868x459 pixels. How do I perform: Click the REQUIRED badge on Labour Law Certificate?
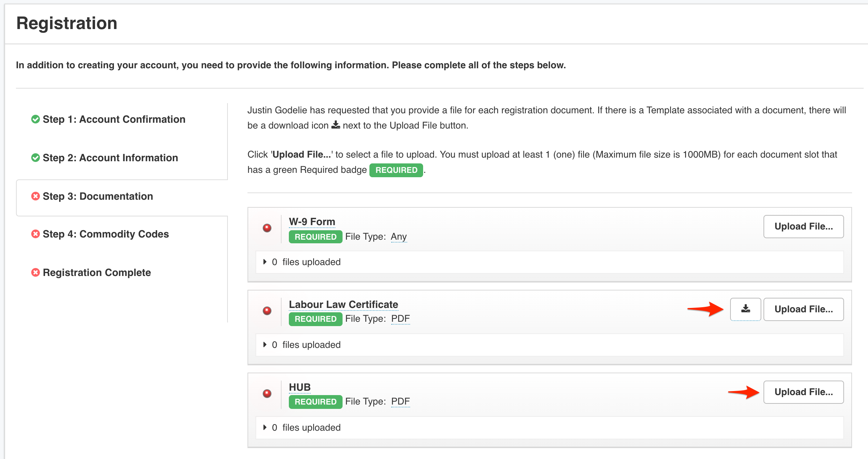pyautogui.click(x=315, y=319)
